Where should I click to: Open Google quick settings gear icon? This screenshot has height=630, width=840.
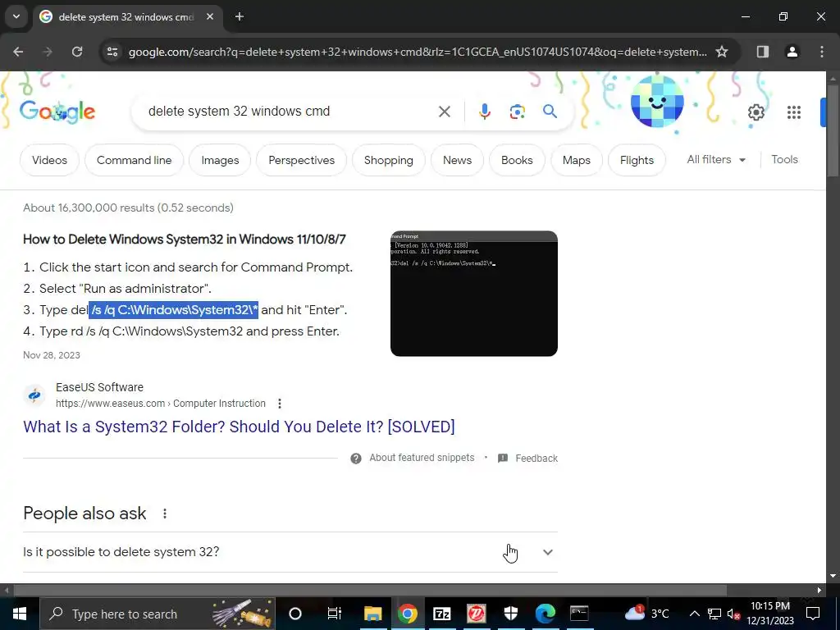[x=756, y=112]
